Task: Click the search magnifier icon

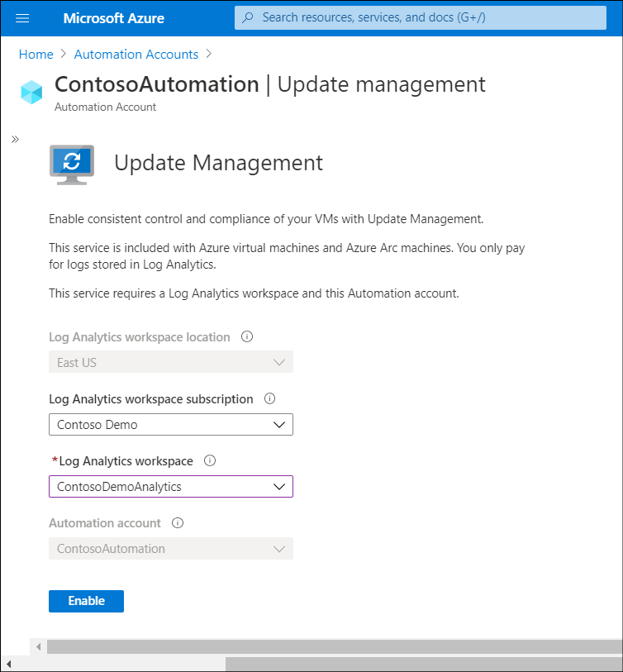Action: tap(248, 17)
